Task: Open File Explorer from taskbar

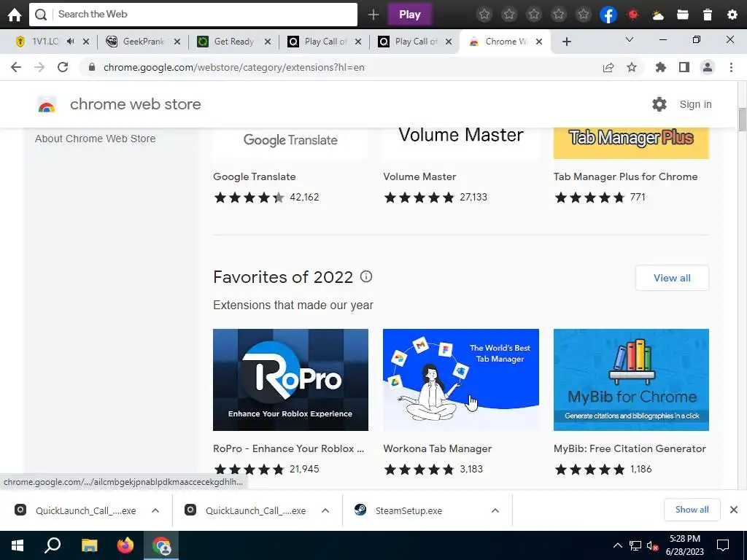Action: click(x=89, y=545)
